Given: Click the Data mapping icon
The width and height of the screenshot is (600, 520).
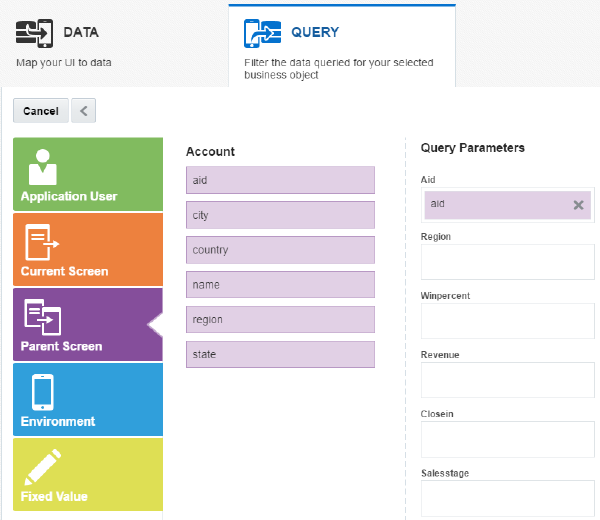Looking at the screenshot, I should coord(34,33).
